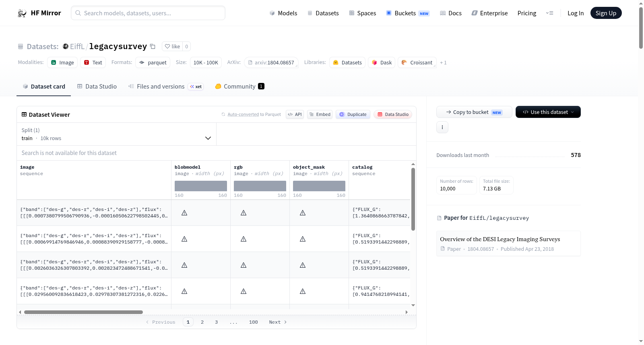Screen dimensions: 644x345
Task: Select the Datasets library tag
Action: (x=347, y=62)
